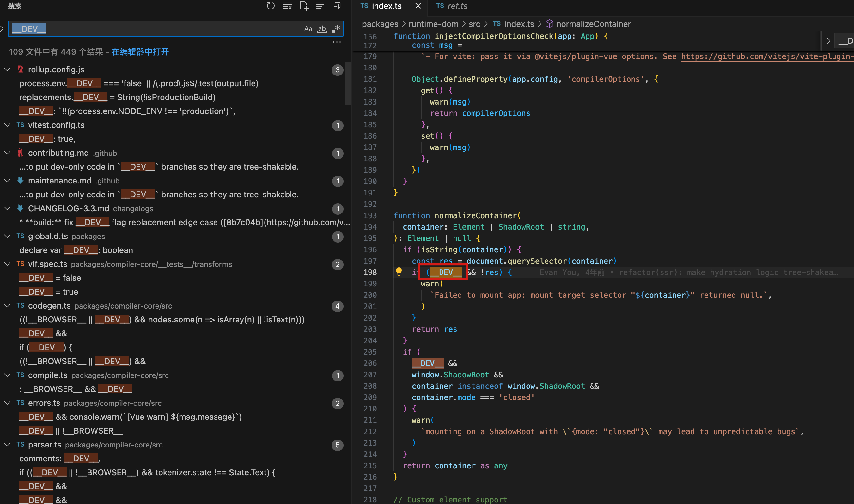Collapse rollup.config.js results

(x=7, y=69)
